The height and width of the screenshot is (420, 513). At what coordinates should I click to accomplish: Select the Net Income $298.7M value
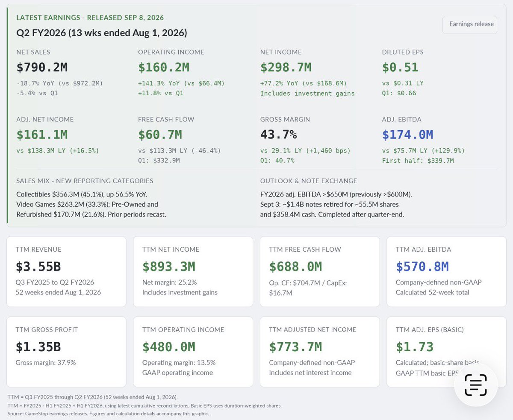pos(286,67)
